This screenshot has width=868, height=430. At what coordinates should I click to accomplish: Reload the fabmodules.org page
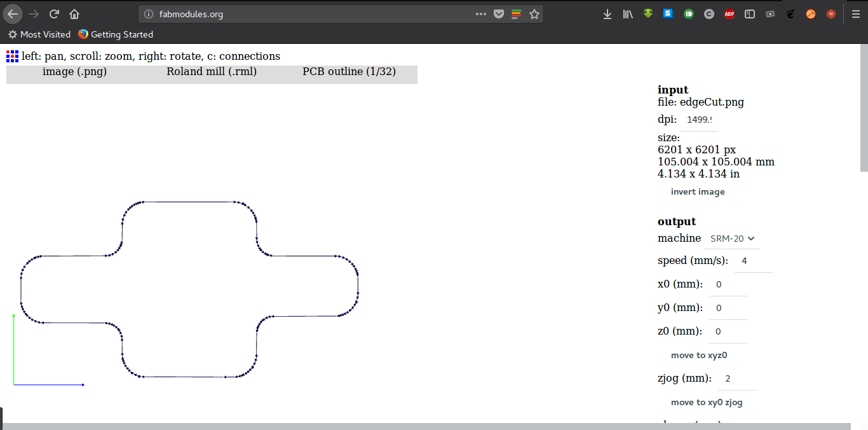[x=54, y=13]
